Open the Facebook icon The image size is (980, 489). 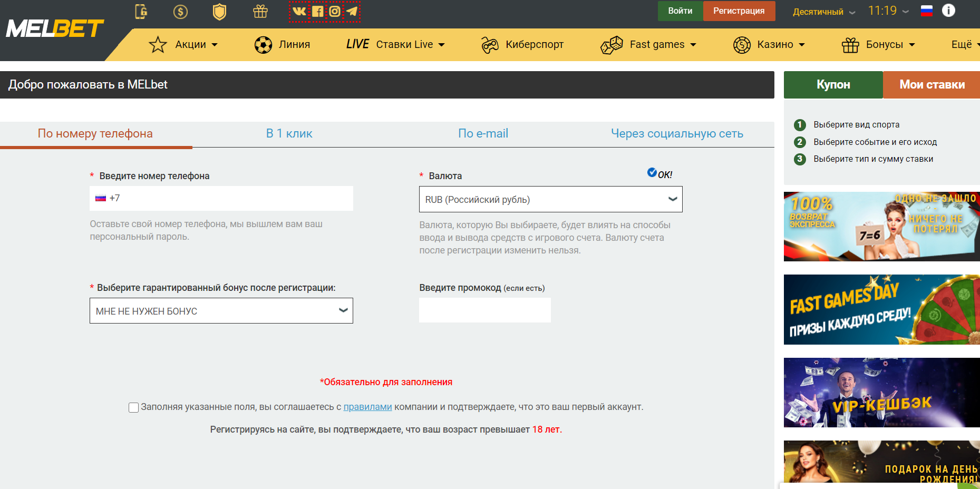(317, 11)
